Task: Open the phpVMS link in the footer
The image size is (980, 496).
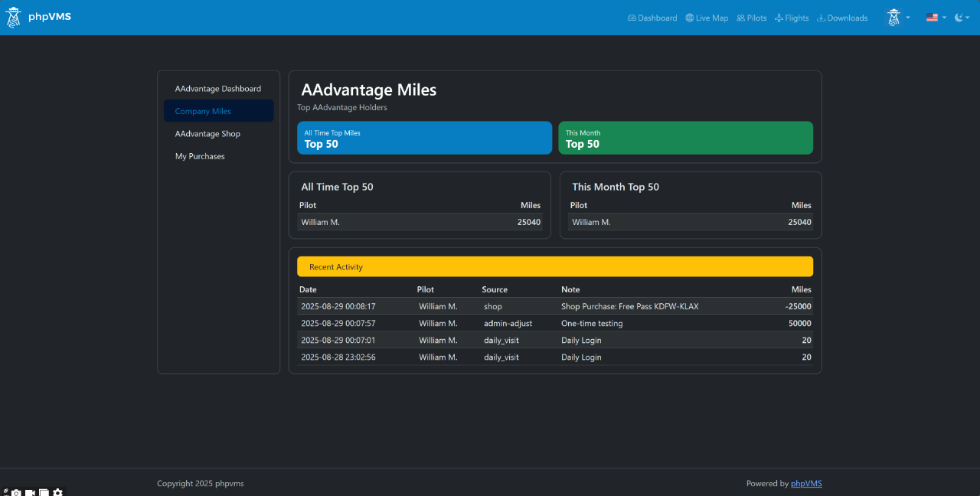Action: (x=806, y=483)
